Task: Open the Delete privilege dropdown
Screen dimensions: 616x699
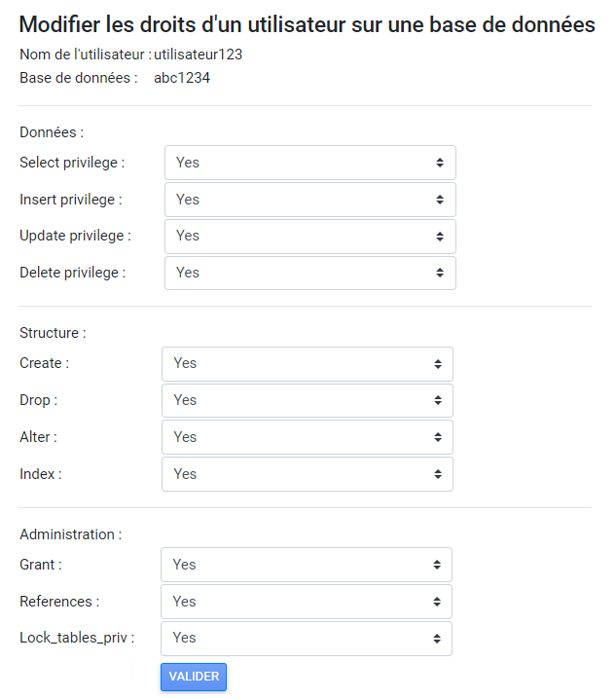Action: click(x=310, y=273)
